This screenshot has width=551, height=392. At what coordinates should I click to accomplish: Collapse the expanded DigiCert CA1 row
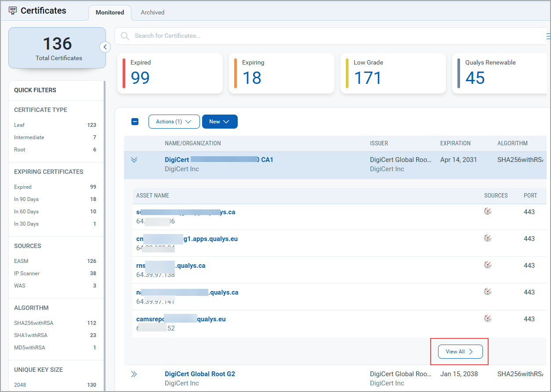click(134, 160)
